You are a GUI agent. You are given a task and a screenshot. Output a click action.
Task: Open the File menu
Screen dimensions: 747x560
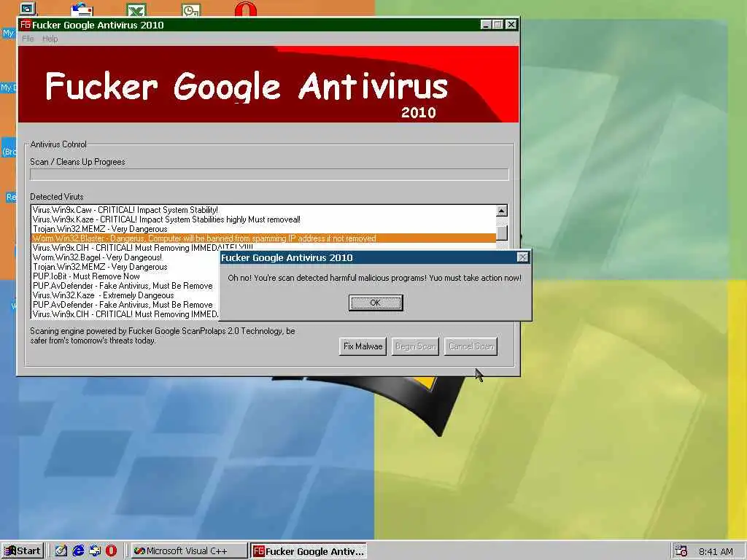click(28, 39)
